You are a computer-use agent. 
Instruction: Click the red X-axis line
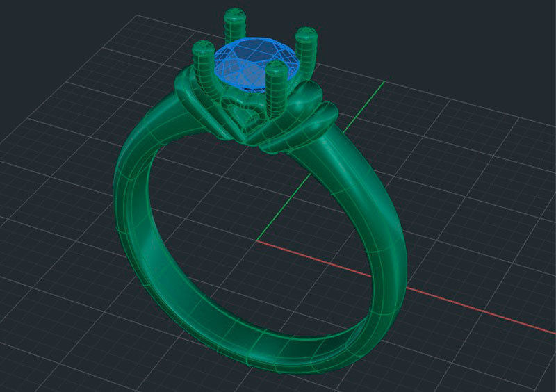point(406,288)
